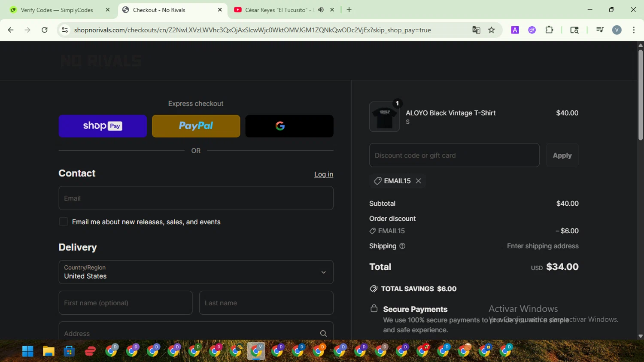The image size is (644, 362).
Task: Remove the EMAIL15 discount code
Action: coord(418,181)
